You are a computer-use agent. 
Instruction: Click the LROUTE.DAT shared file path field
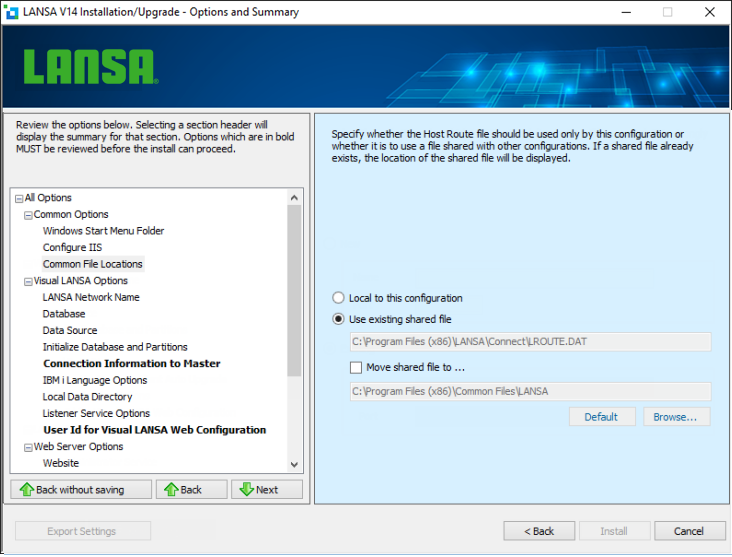tap(530, 342)
